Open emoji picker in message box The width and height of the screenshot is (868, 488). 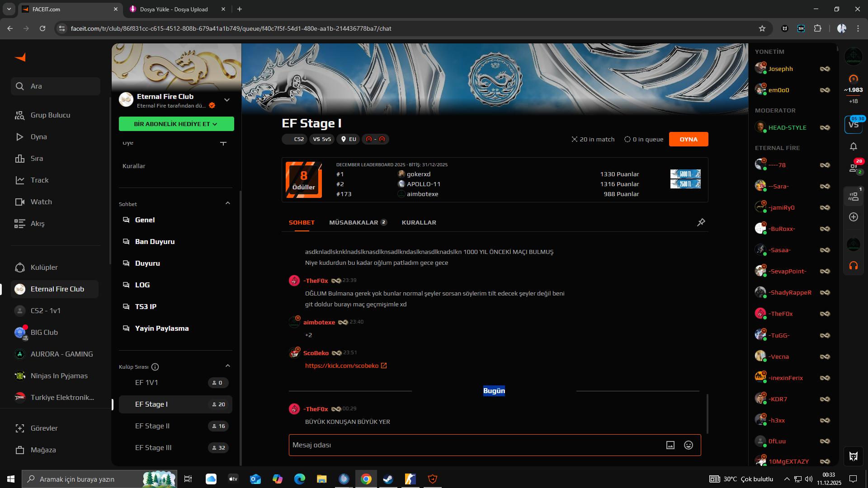pos(689,445)
